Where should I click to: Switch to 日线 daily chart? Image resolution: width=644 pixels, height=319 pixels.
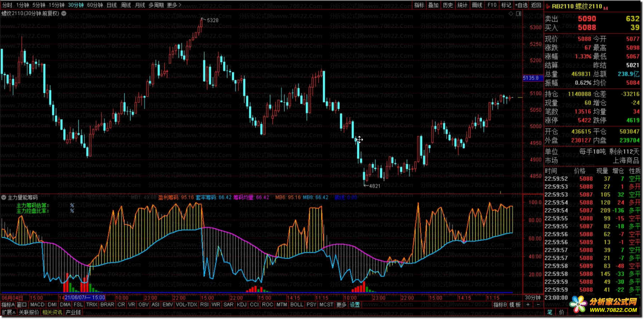(112, 5)
